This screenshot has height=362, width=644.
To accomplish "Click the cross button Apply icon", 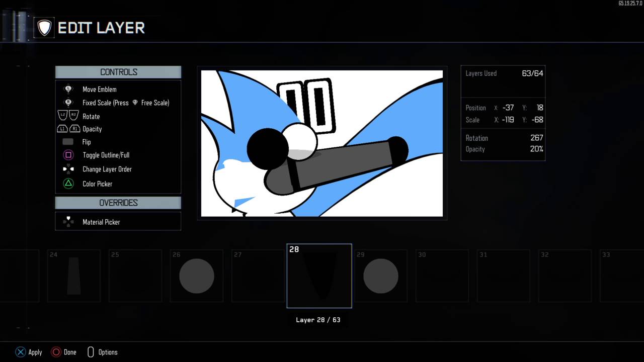I will coord(20,352).
